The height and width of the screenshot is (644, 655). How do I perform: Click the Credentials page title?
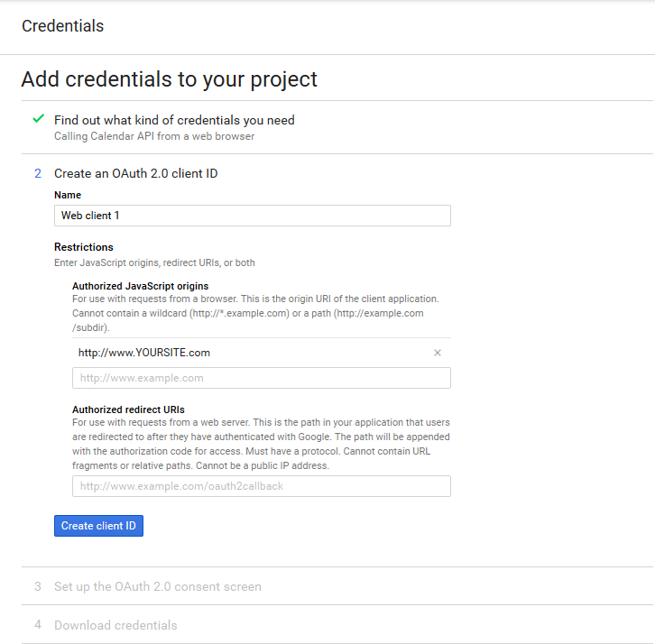[x=62, y=26]
